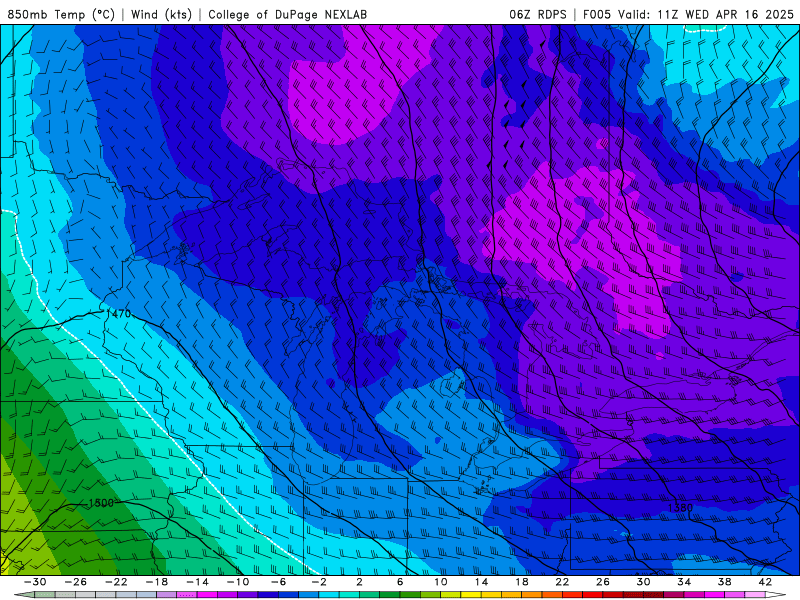800x600 pixels.
Task: Click the -26 color scale label
Action: [76, 582]
